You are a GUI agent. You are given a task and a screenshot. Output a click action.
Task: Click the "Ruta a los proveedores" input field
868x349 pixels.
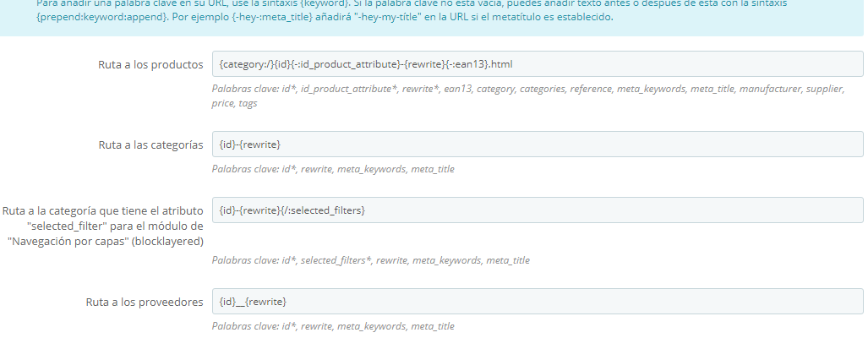click(x=538, y=302)
